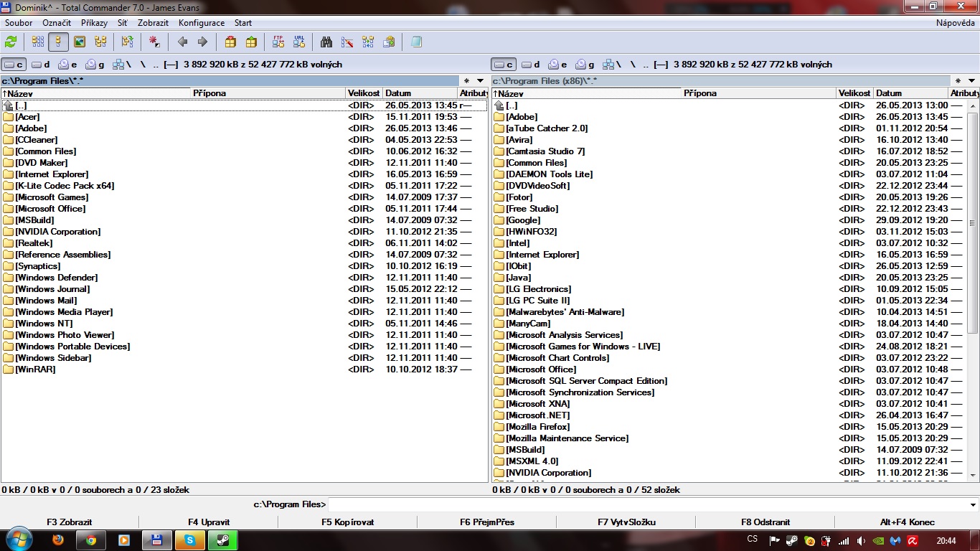
Task: Open the Příkazy menu
Action: [94, 23]
